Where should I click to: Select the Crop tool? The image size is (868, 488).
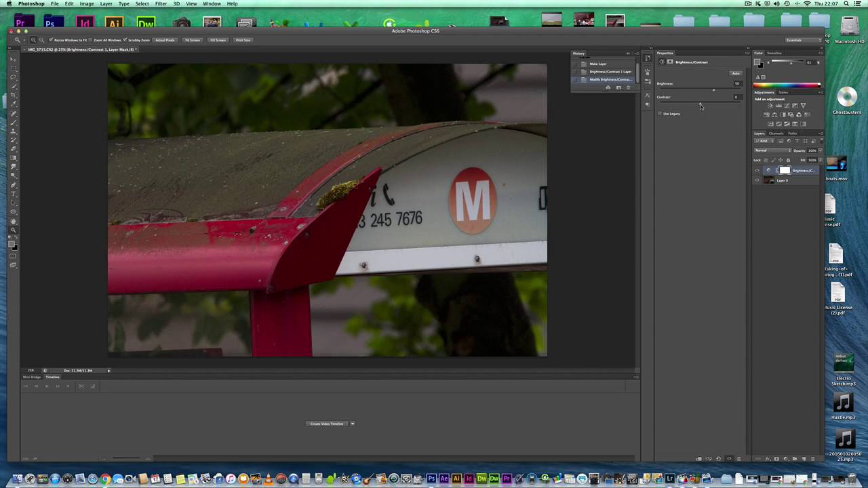13,95
